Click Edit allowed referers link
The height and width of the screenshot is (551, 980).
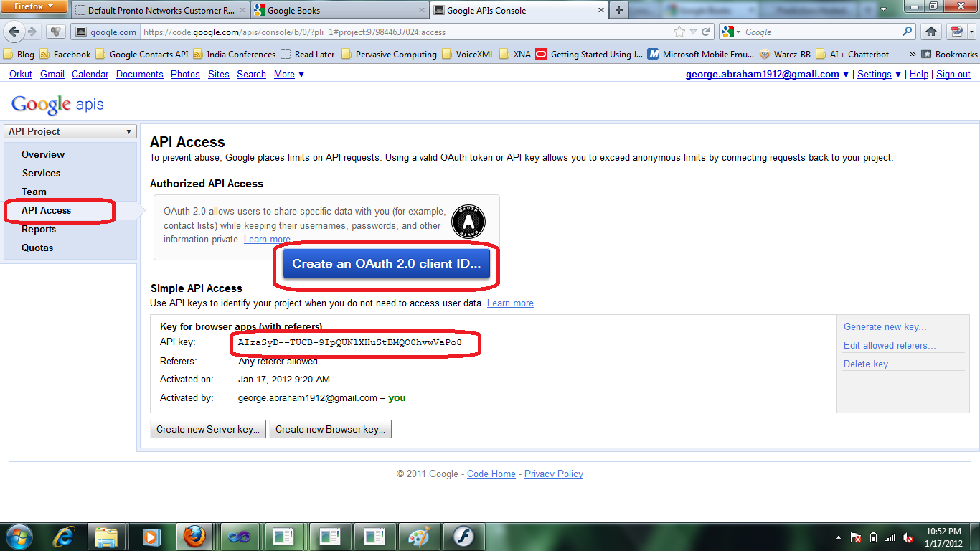pos(890,345)
